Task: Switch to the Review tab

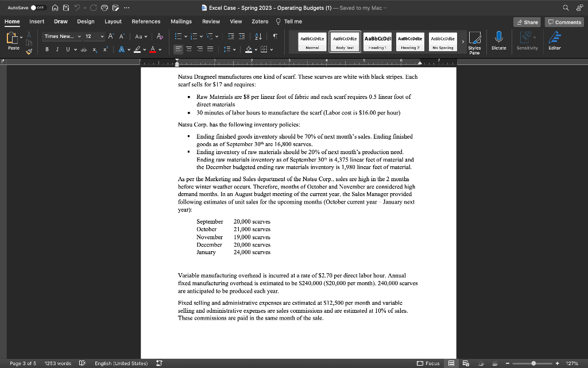Action: pos(211,21)
